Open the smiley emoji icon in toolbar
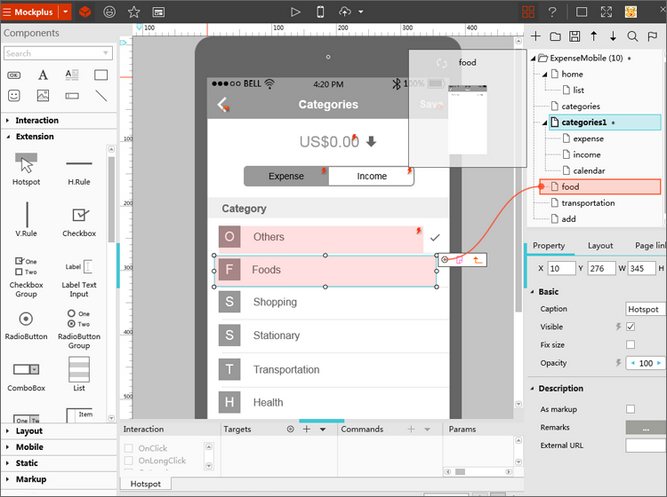Image resolution: width=667 pixels, height=497 pixels. [x=109, y=12]
